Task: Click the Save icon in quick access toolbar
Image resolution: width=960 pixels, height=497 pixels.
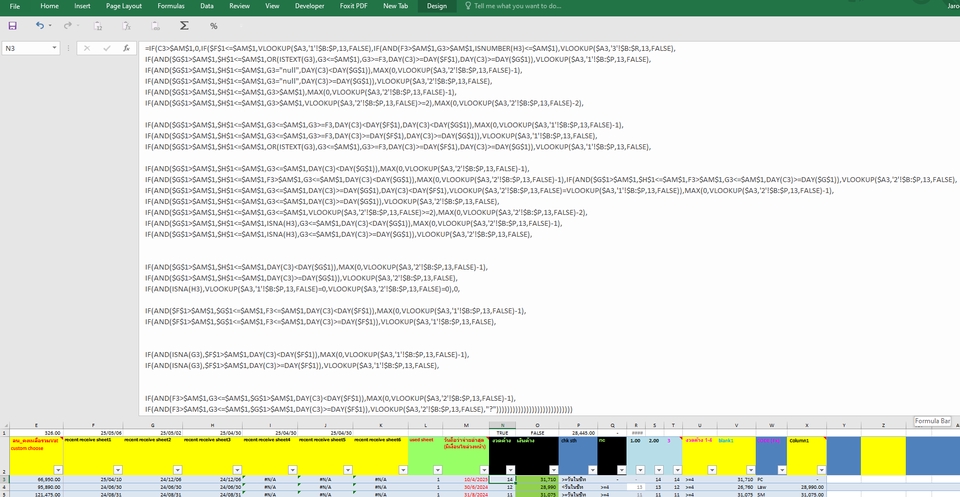Action: point(14,25)
